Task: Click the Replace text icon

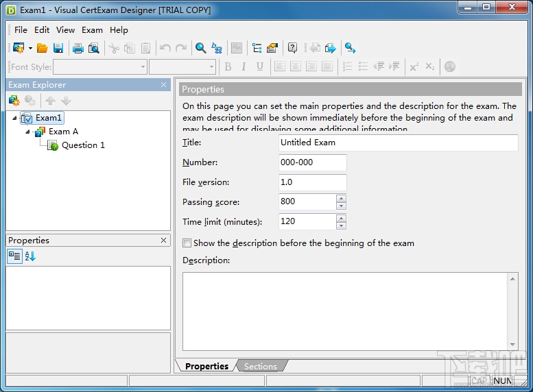Action: coord(217,48)
